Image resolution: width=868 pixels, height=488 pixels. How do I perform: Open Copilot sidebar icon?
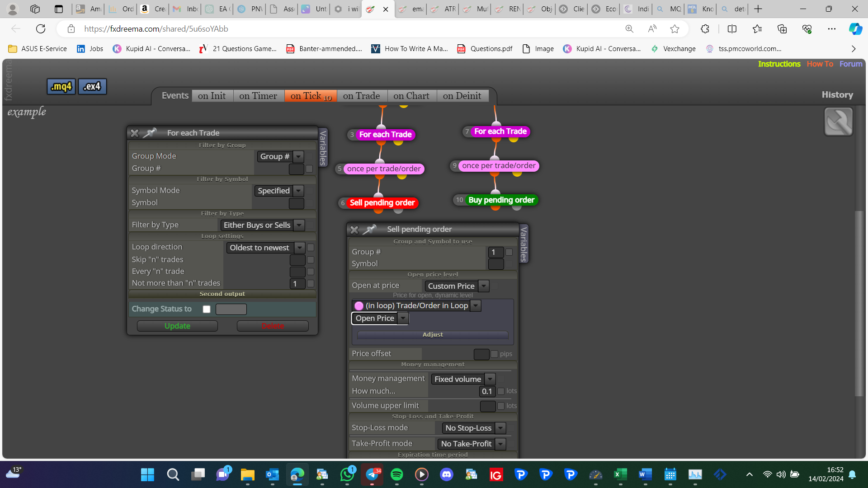click(x=855, y=29)
